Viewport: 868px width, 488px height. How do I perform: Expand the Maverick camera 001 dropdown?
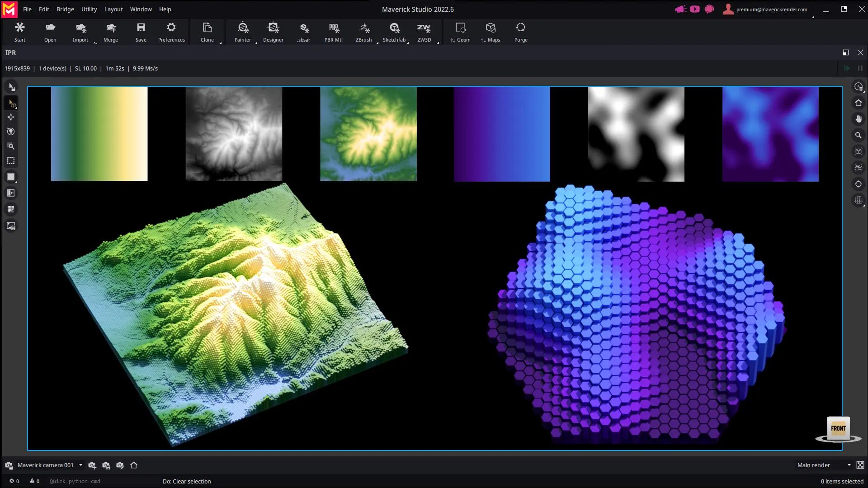[80, 465]
